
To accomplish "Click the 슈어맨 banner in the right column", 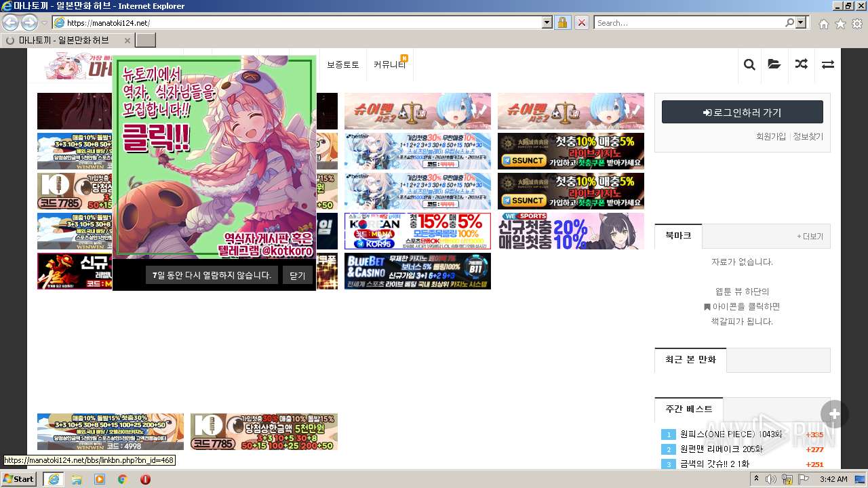I will [570, 111].
